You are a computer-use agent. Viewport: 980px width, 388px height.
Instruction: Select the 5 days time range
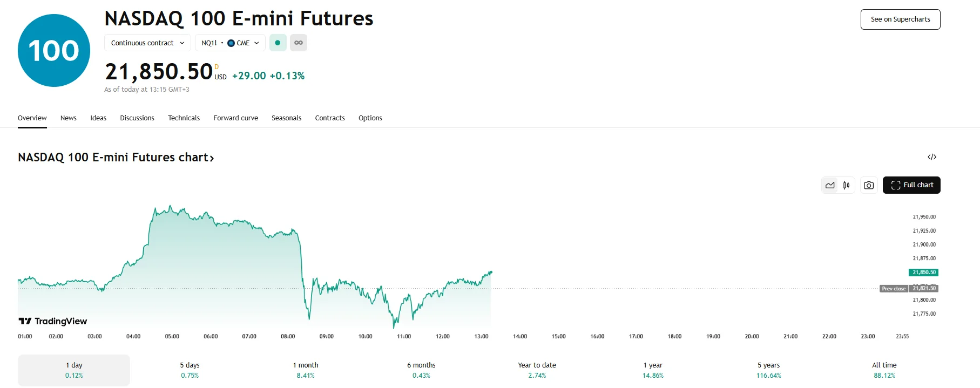(190, 370)
